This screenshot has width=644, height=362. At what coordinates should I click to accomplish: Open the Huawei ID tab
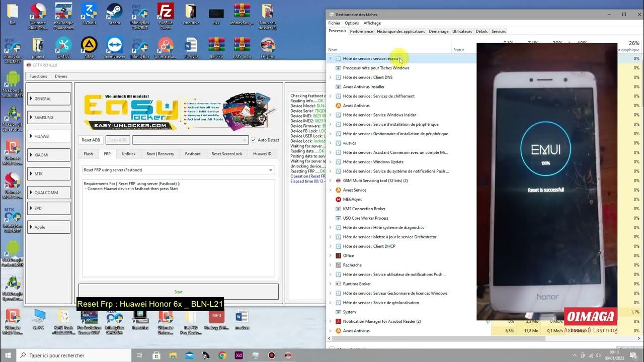click(262, 154)
